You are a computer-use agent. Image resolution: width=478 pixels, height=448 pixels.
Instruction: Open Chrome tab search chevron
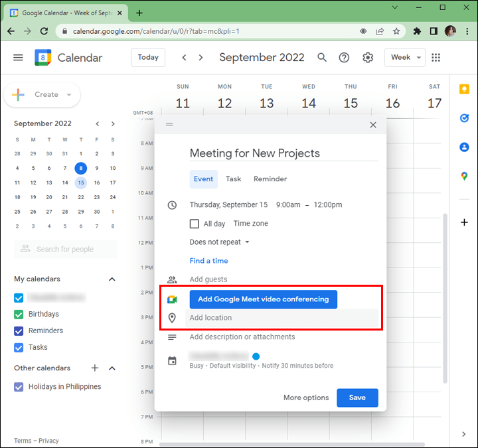(395, 7)
